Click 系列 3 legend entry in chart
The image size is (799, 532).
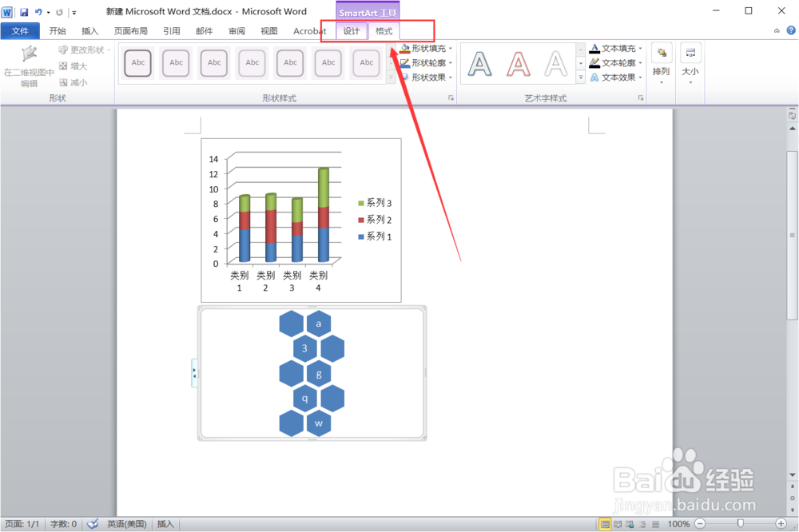375,203
